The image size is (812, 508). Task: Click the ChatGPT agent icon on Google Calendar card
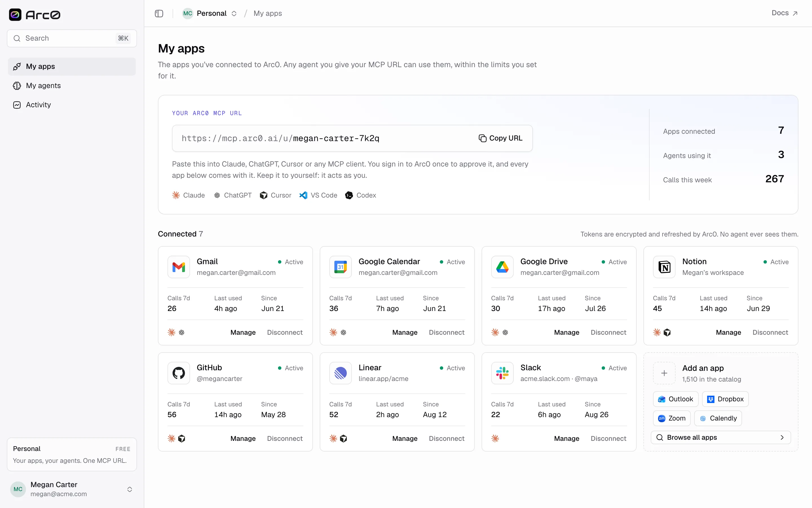pos(343,333)
